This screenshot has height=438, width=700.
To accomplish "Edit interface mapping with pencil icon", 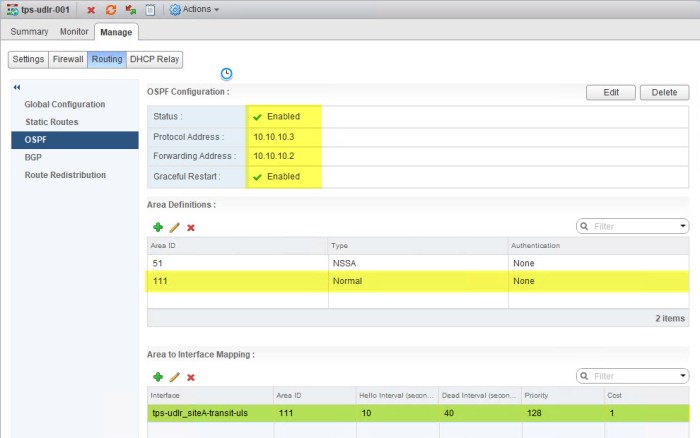I will [175, 377].
